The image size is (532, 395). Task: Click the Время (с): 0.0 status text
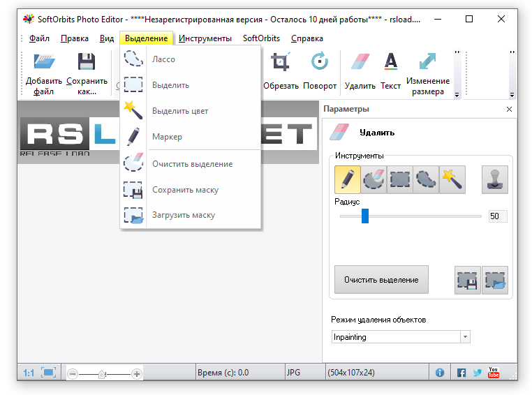pyautogui.click(x=223, y=373)
